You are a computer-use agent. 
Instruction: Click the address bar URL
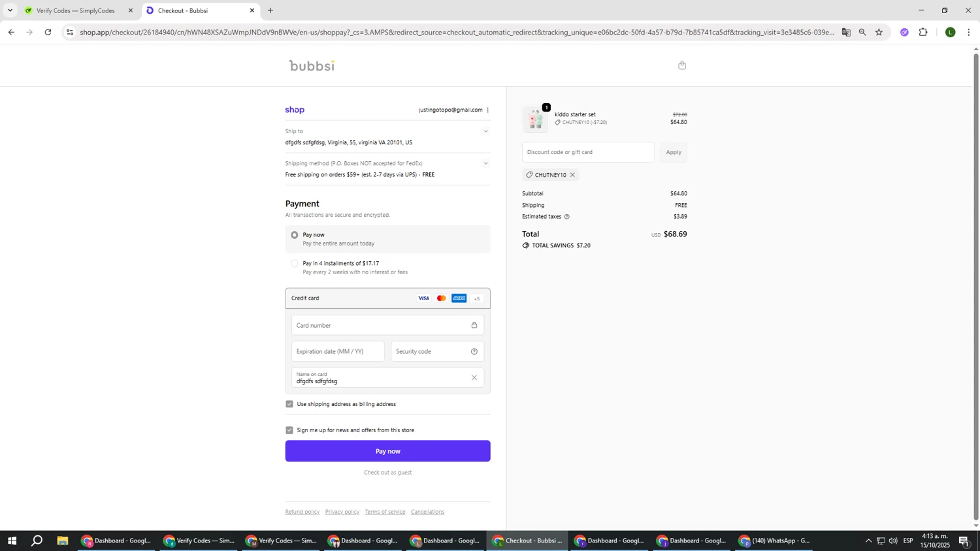tap(456, 32)
